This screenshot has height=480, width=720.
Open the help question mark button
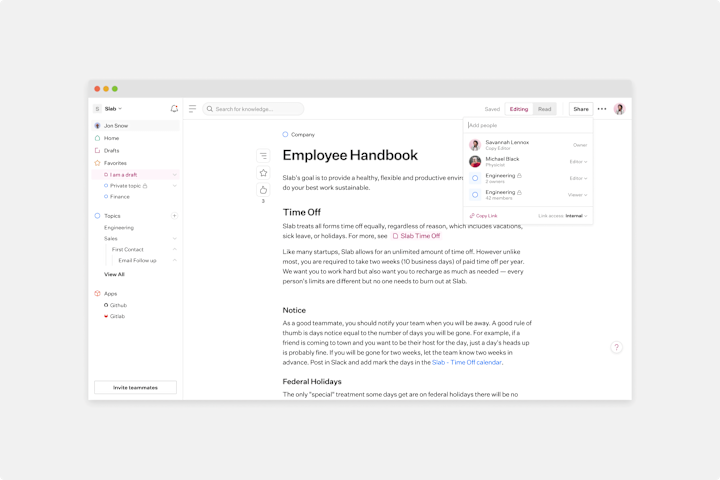[616, 347]
